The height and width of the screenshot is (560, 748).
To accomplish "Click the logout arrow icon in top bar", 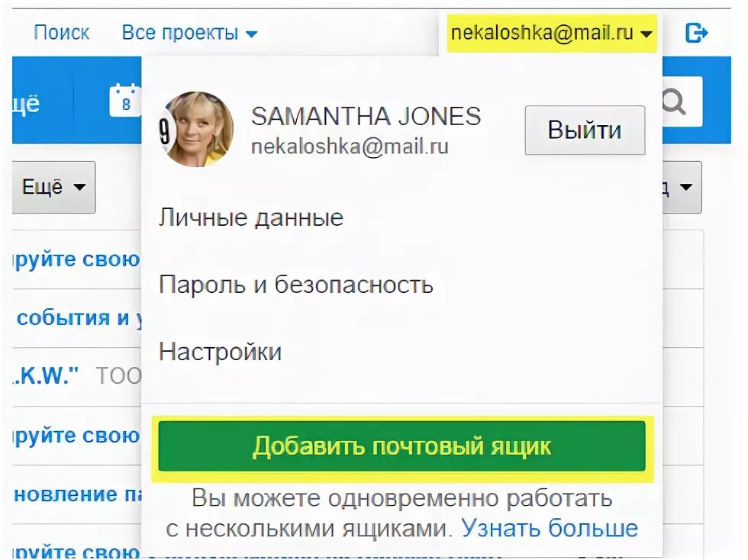I will [x=696, y=33].
